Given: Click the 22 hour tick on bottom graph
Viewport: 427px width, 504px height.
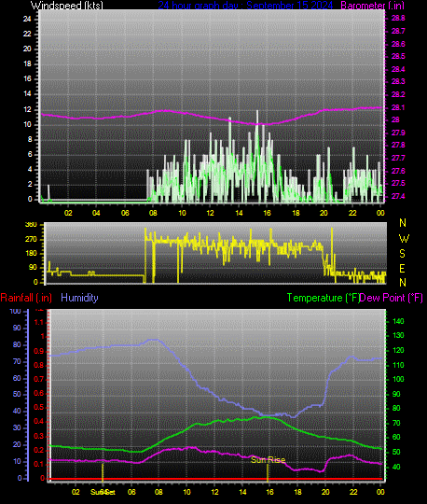Looking at the screenshot, I should click(x=353, y=492).
